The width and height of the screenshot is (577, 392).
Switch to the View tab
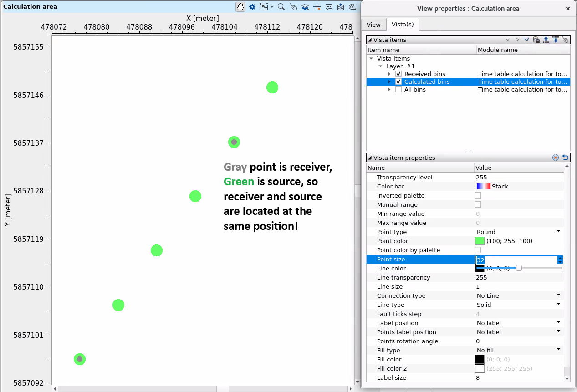coord(373,25)
